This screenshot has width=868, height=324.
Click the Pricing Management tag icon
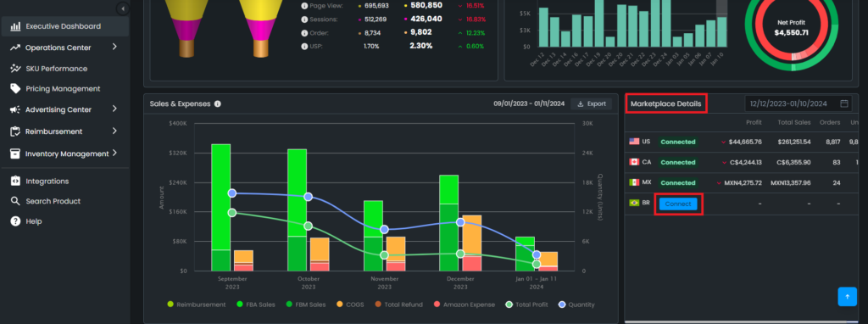pos(15,88)
